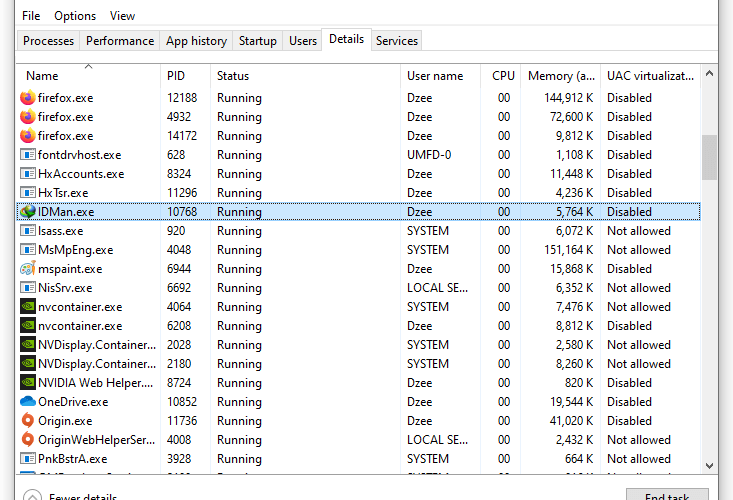Click the End task button
This screenshot has height=500, width=733.
click(x=667, y=495)
